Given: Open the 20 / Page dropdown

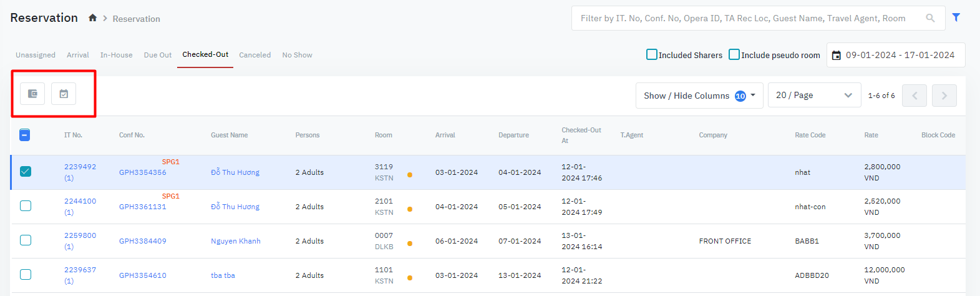Looking at the screenshot, I should tap(813, 96).
